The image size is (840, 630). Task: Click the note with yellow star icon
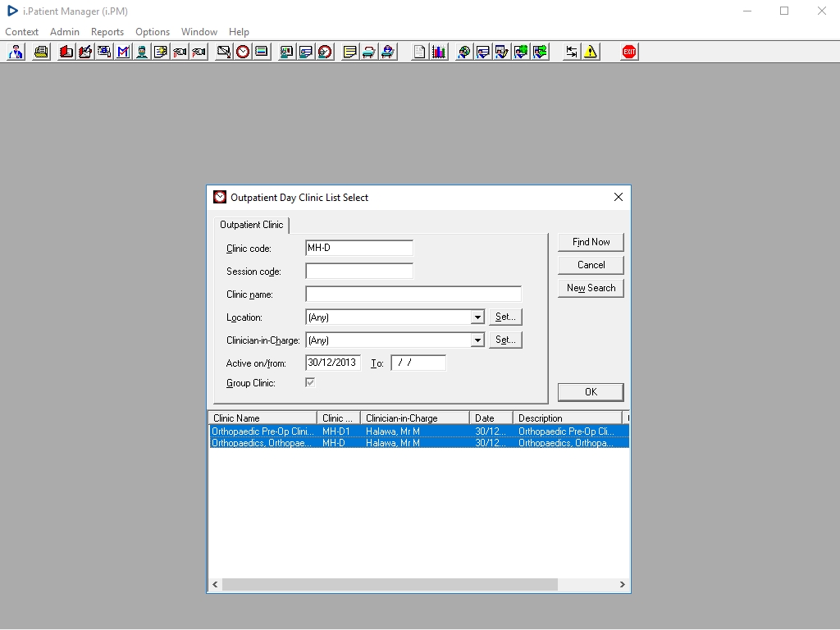click(161, 52)
